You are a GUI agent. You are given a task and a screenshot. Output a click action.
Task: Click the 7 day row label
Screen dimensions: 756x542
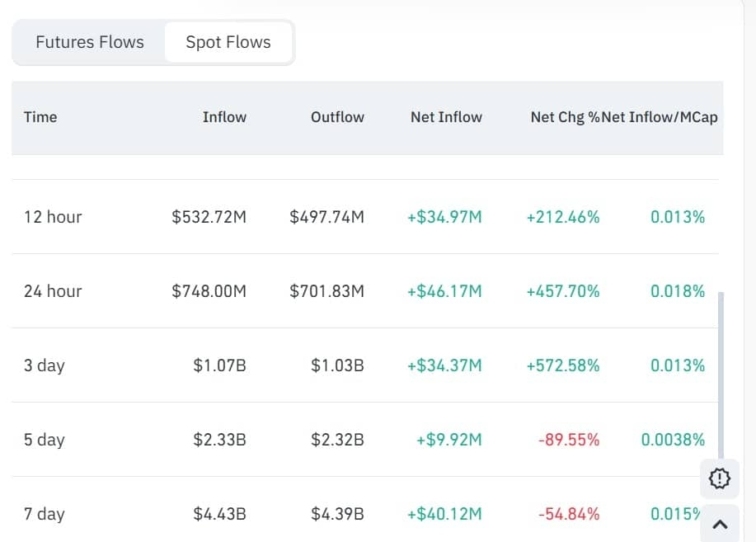44,513
